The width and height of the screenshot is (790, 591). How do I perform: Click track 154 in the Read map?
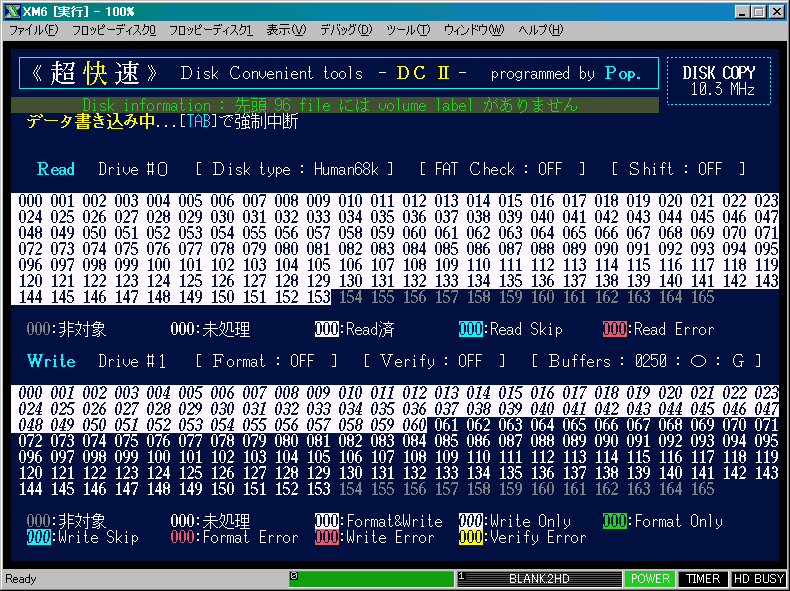coord(351,297)
